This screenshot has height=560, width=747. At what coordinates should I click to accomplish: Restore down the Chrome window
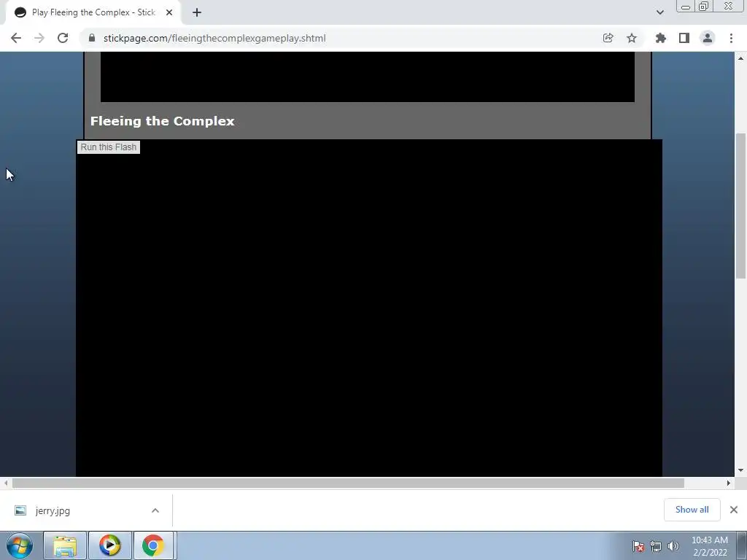(x=703, y=6)
